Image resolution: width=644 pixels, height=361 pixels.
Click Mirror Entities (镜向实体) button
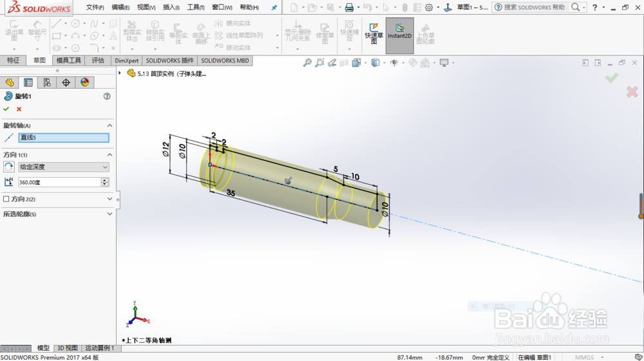[x=233, y=23]
